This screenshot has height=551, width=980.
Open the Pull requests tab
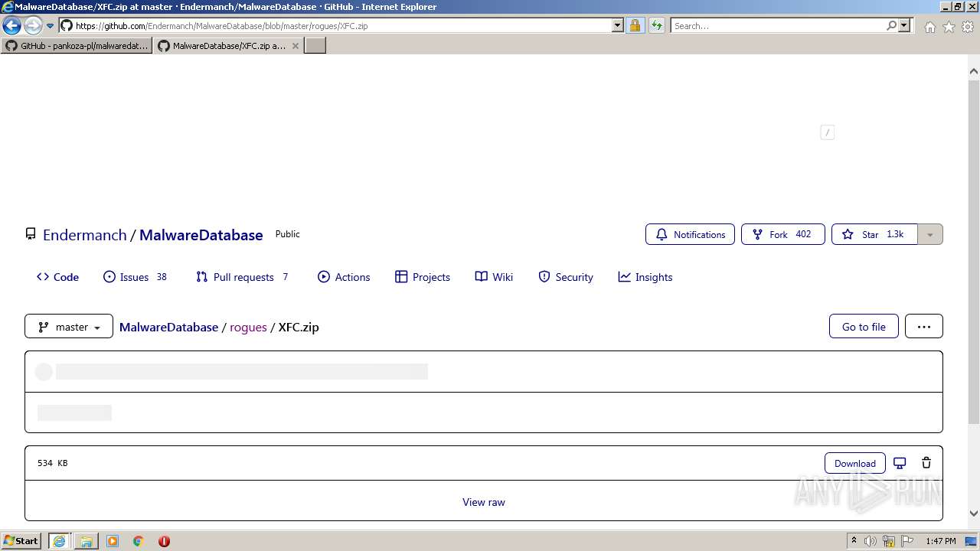242,277
